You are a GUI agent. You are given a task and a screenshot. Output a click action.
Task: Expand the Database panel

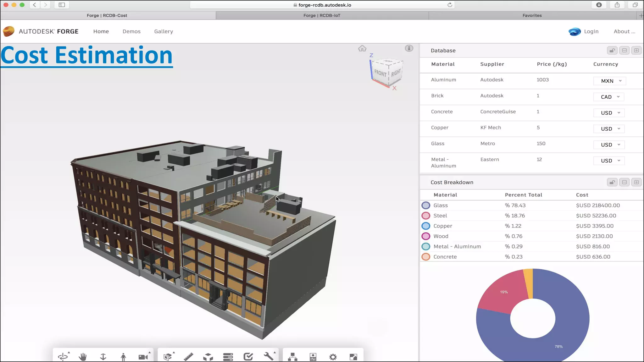(636, 50)
